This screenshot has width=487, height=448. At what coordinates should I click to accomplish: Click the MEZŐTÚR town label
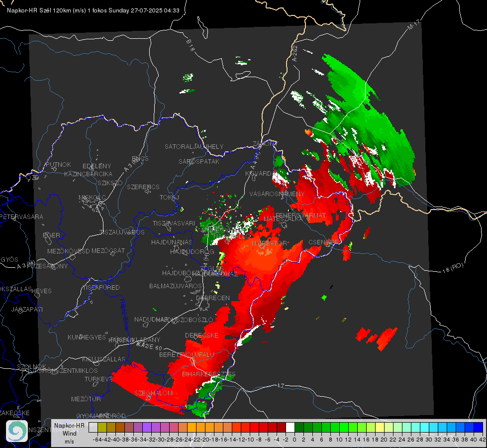(x=86, y=399)
